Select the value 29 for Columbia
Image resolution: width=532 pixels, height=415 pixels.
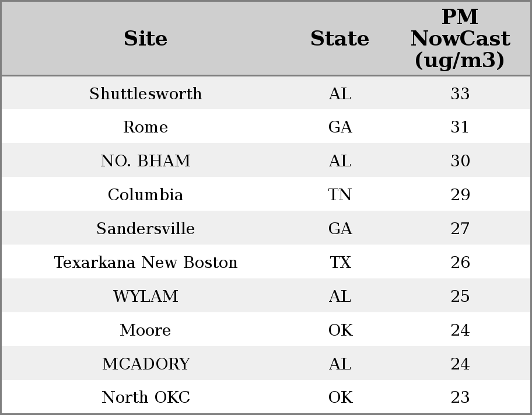[x=460, y=195]
